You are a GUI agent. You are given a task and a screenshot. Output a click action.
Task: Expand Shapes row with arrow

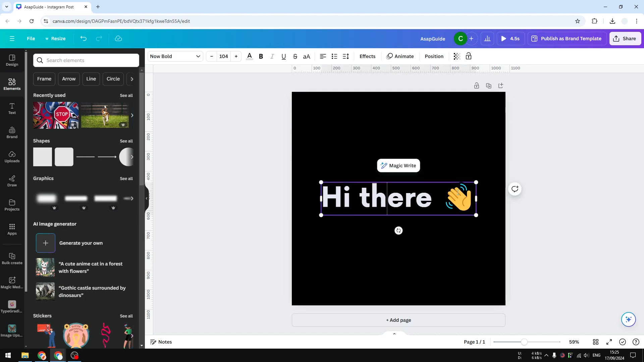132,157
